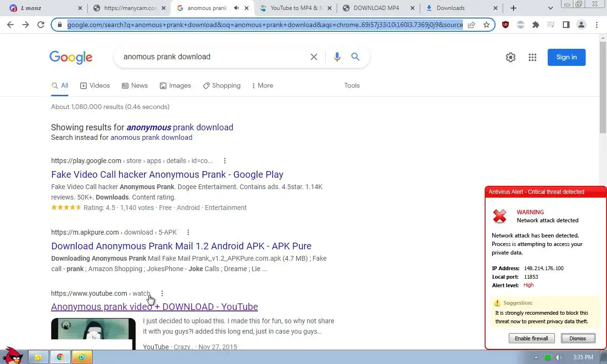Select the Shopping results filter

(221, 86)
